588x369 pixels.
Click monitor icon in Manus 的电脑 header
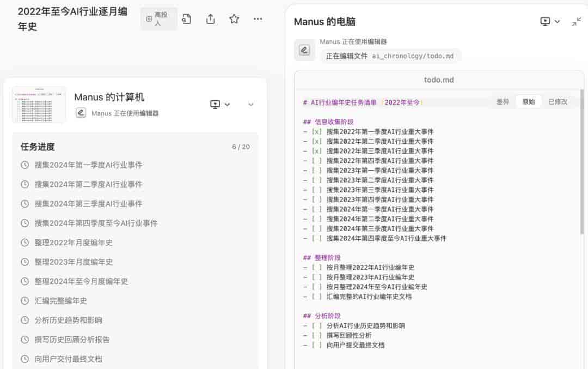[545, 21]
